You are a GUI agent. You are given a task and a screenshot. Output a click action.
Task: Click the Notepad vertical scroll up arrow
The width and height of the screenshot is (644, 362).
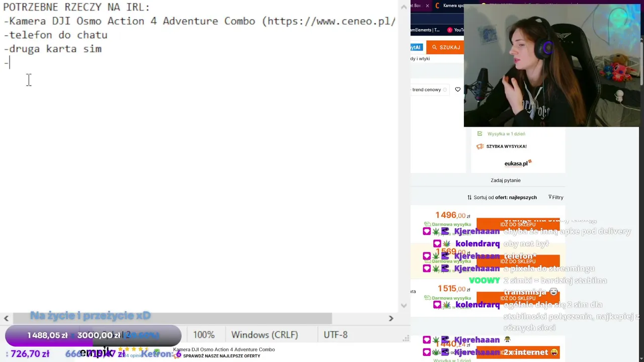click(x=404, y=7)
